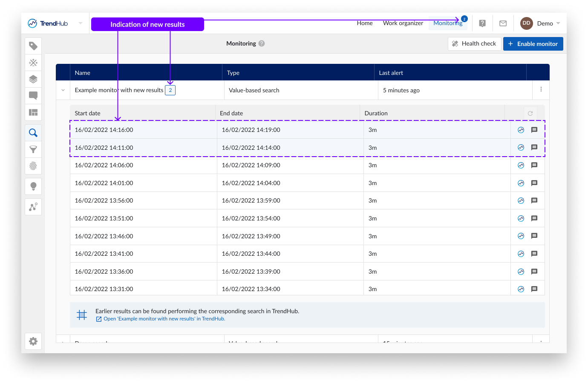
Task: Select the search magnifier sidebar icon
Action: (x=33, y=133)
